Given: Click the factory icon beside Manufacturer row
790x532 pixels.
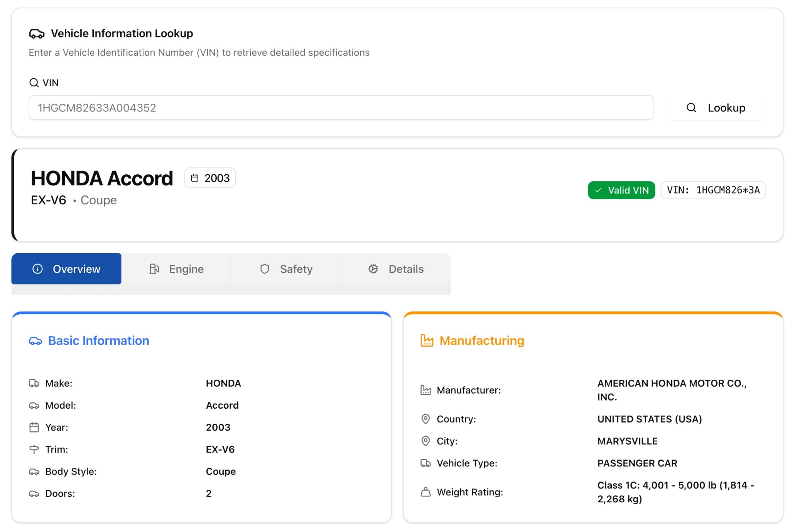Looking at the screenshot, I should coord(425,391).
